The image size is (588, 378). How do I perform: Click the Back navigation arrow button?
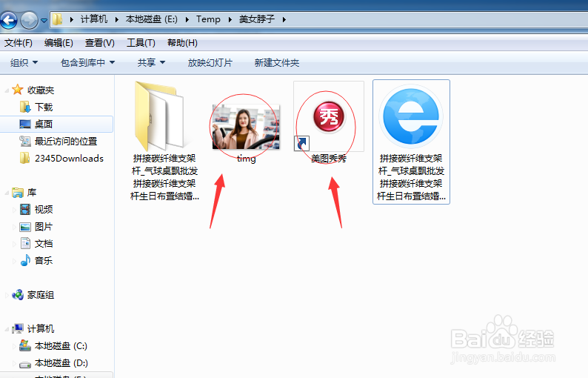pos(9,20)
